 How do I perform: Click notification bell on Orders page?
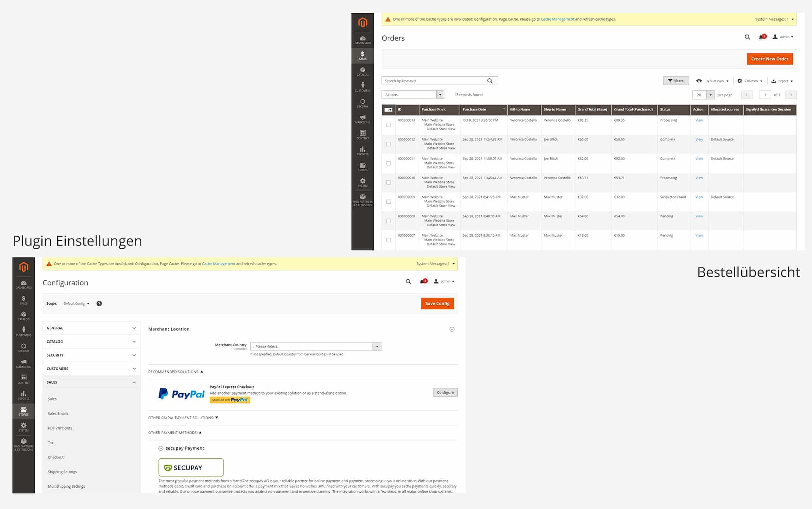(762, 37)
